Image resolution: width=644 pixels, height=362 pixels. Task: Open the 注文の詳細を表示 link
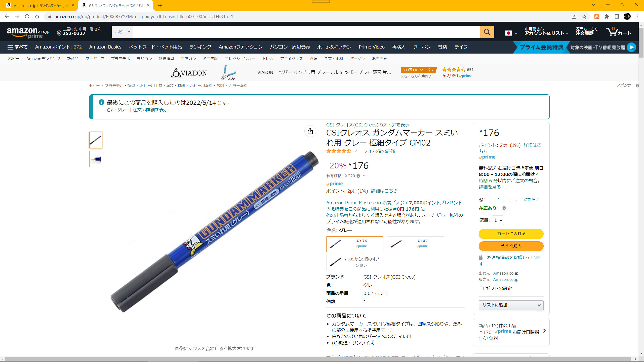coord(150,110)
